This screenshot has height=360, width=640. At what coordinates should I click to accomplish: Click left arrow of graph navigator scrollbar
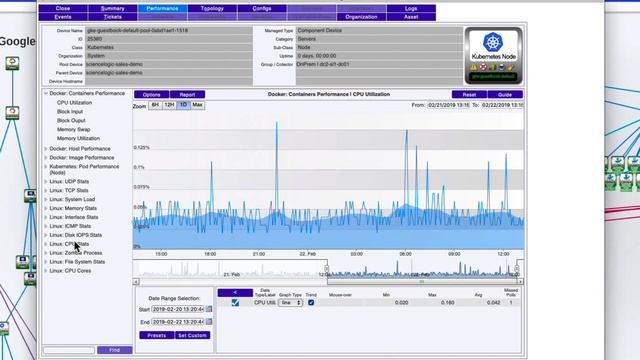tap(136, 282)
